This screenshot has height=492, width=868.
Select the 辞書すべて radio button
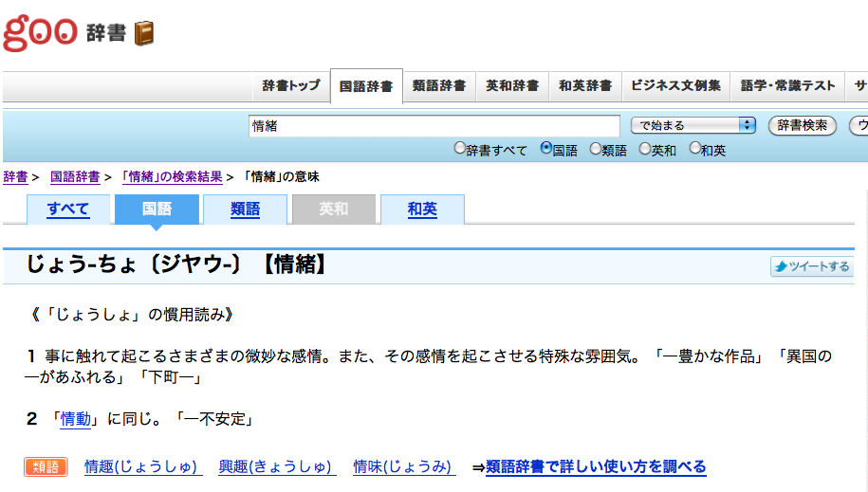(460, 148)
